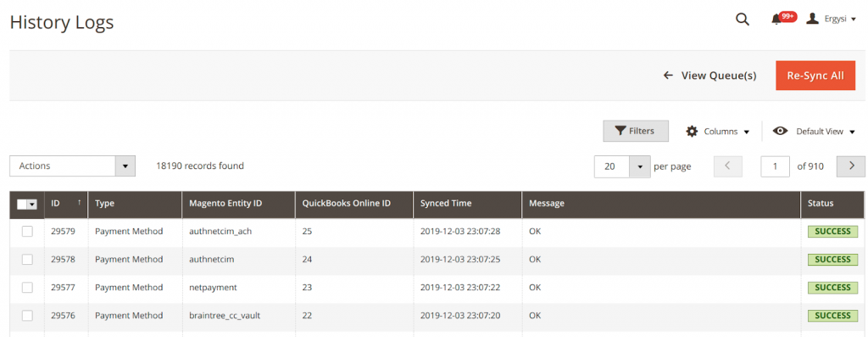The height and width of the screenshot is (337, 868).
Task: Click the previous page arrow
Action: pos(728,166)
